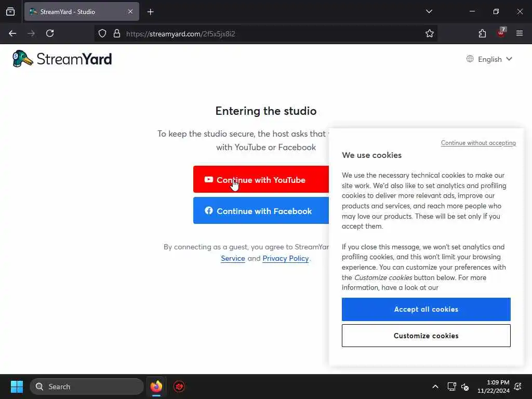Open a new tab with the plus icon

(x=151, y=12)
